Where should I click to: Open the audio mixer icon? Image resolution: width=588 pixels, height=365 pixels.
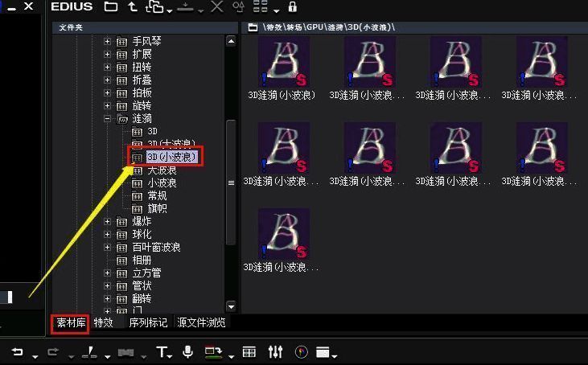275,352
